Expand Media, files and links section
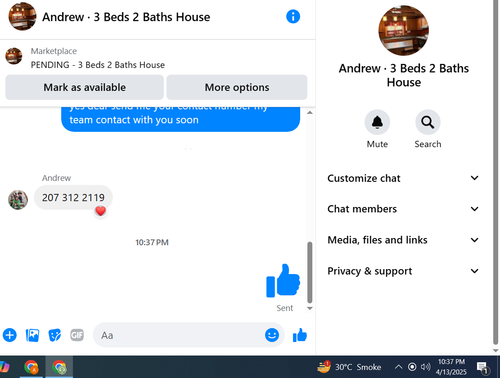Viewport: 500px width, 378px height. coord(403,240)
